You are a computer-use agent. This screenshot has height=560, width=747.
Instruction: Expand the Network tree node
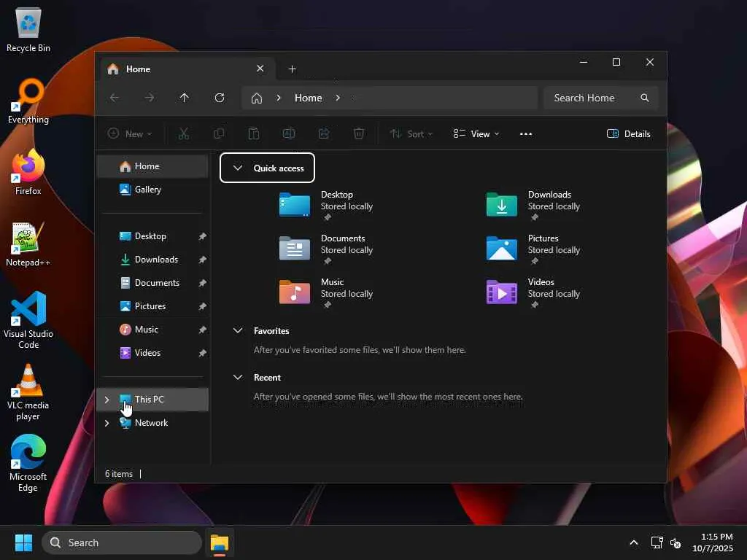pyautogui.click(x=107, y=423)
